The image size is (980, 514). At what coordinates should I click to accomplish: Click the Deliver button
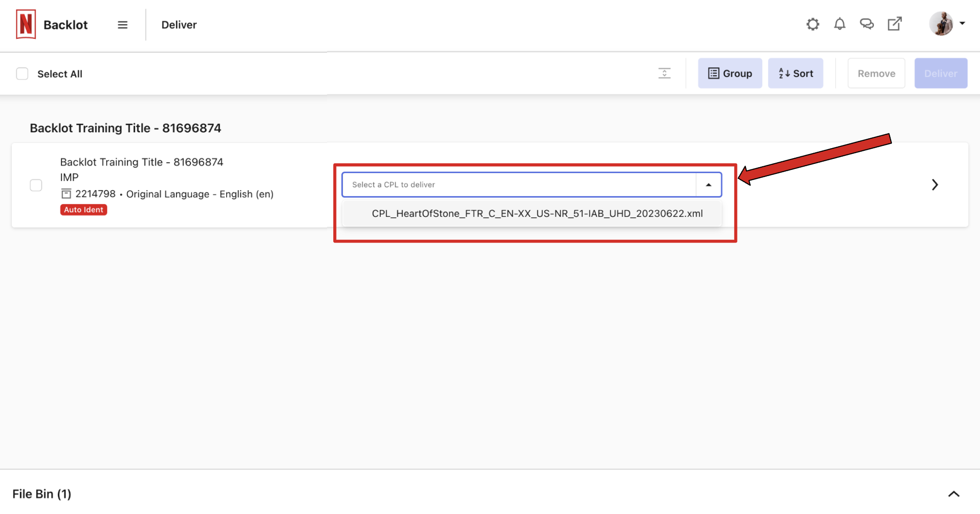941,73
